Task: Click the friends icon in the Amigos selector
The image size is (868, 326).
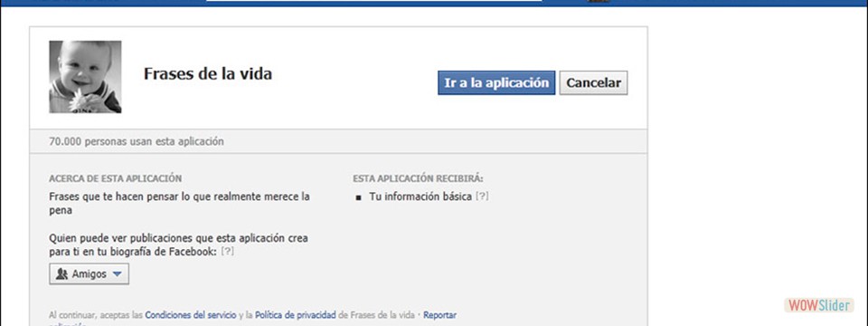Action: pos(61,273)
